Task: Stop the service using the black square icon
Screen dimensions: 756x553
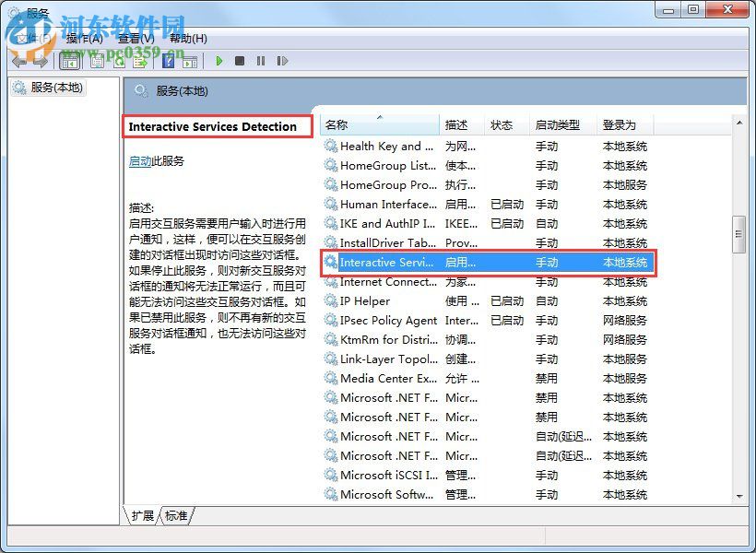Action: [x=242, y=61]
